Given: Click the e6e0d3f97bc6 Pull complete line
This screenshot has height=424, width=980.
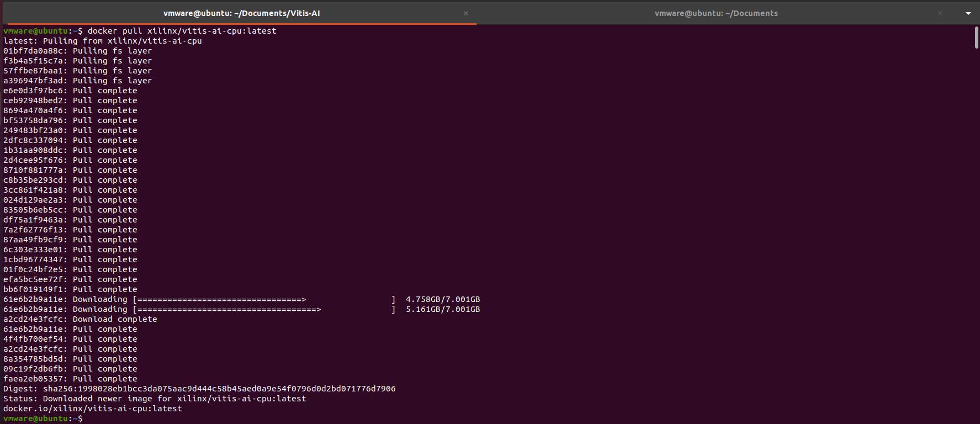Looking at the screenshot, I should tap(70, 91).
